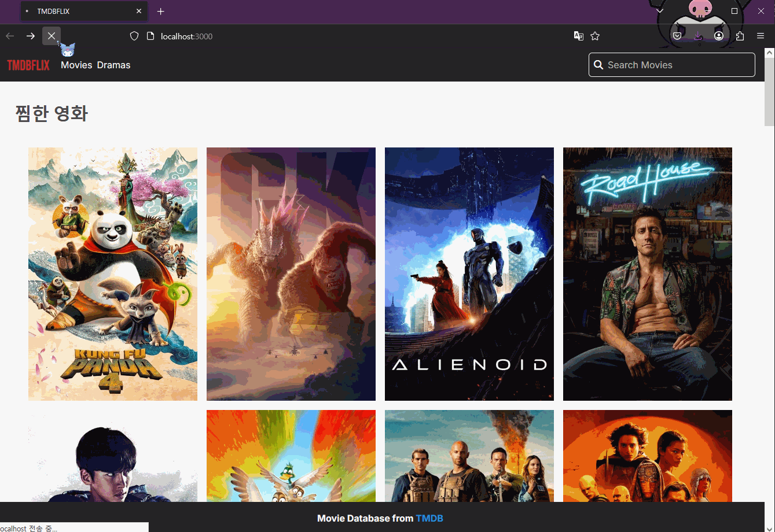775x532 pixels.
Task: Click the 찜한 영화 heading
Action: point(52,113)
